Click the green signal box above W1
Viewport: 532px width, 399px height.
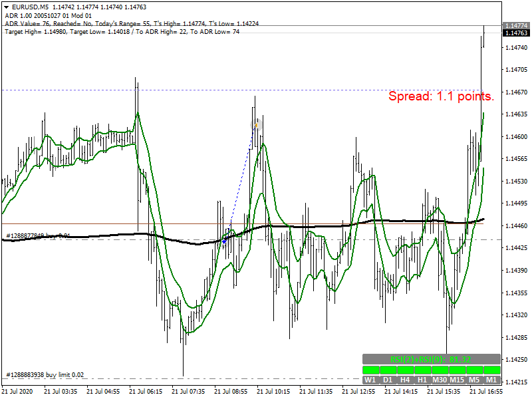coord(370,370)
